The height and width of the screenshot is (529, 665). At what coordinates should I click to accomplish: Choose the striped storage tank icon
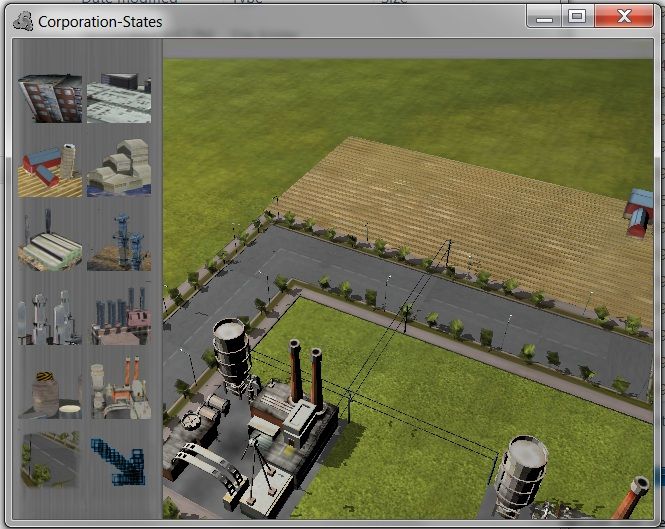[x=50, y=395]
